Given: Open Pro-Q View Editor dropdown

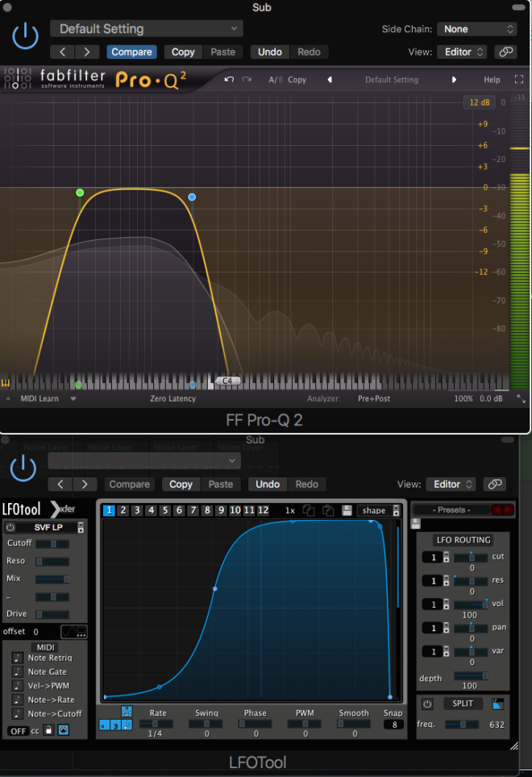Looking at the screenshot, I should [462, 52].
